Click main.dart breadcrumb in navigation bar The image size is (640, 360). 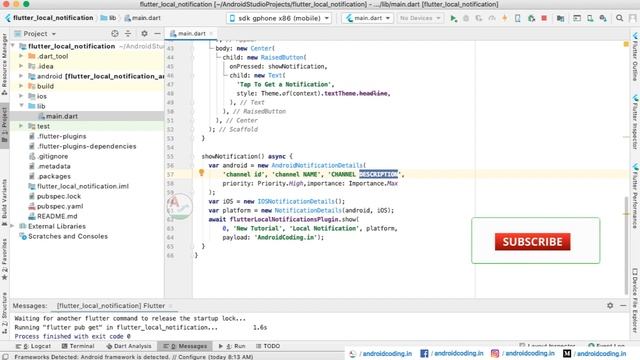pyautogui.click(x=142, y=18)
